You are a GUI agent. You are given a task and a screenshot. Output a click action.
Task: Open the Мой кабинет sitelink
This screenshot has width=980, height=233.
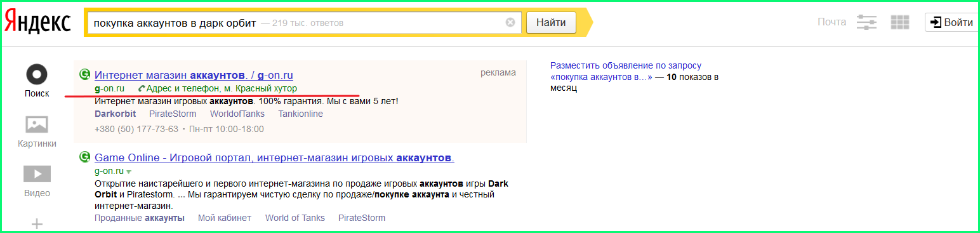point(225,218)
